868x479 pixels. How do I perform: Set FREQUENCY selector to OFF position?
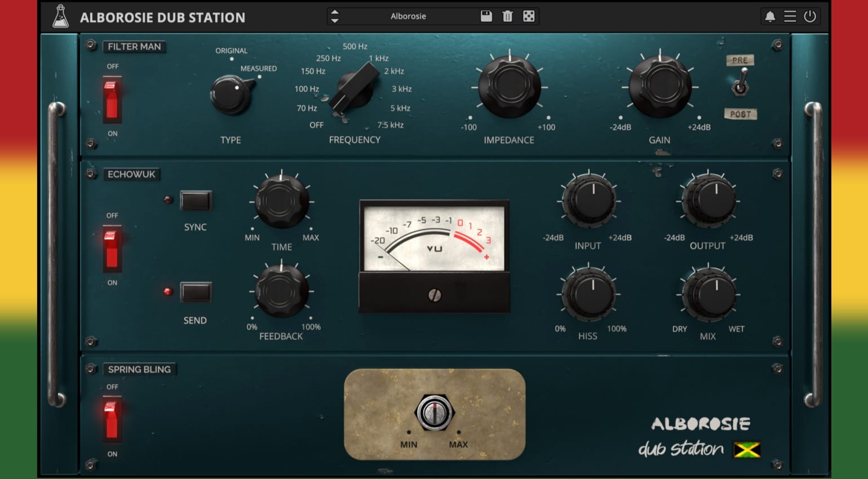point(316,125)
